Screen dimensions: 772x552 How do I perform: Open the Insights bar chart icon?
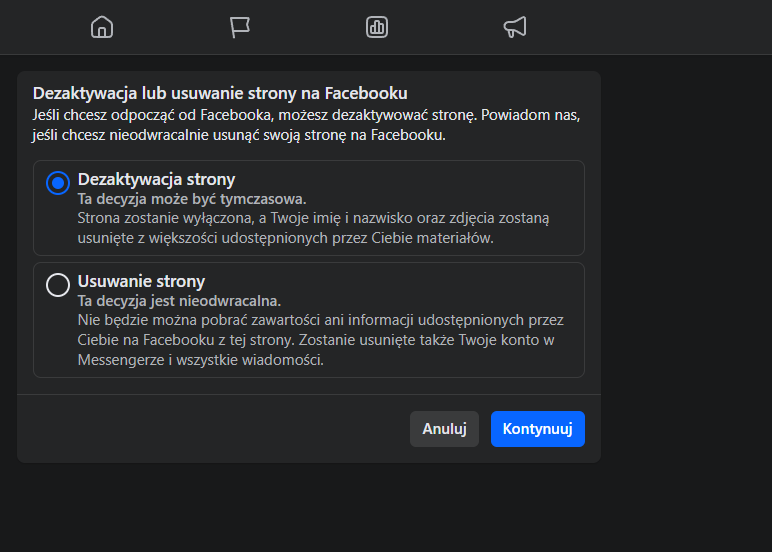click(x=377, y=27)
